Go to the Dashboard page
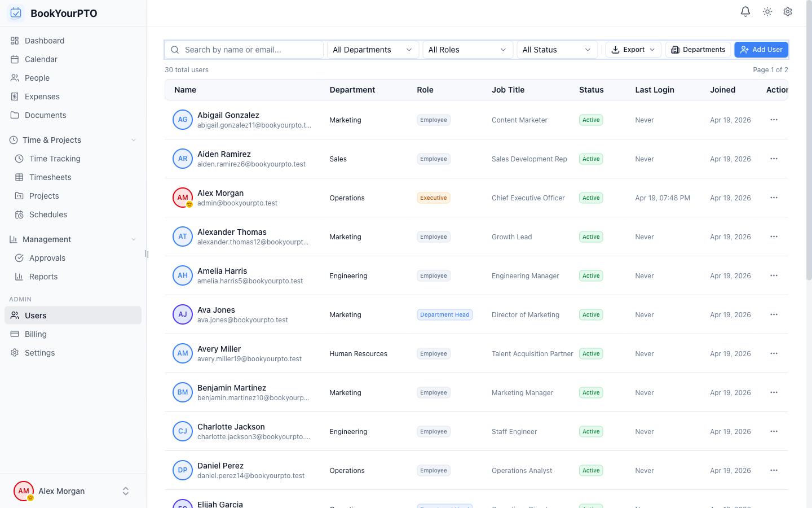The image size is (812, 508). coord(45,41)
